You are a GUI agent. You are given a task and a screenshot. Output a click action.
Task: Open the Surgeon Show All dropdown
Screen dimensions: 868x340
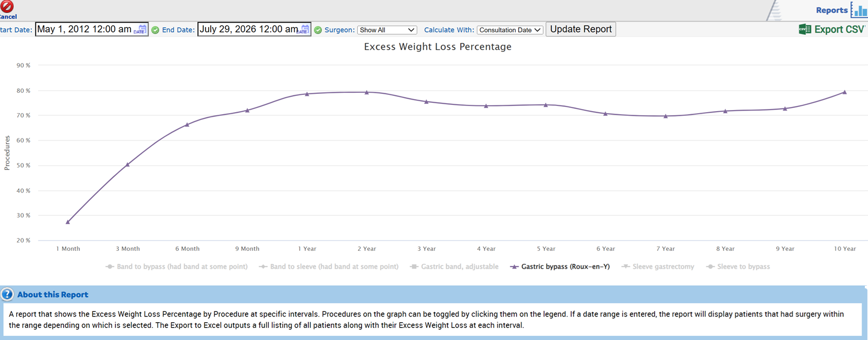[387, 30]
